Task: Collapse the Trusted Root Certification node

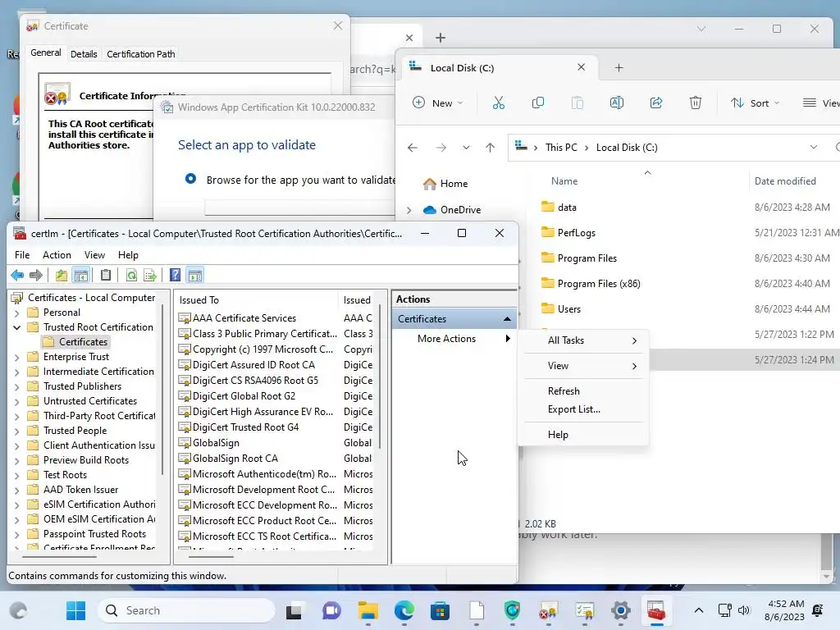Action: click(17, 327)
